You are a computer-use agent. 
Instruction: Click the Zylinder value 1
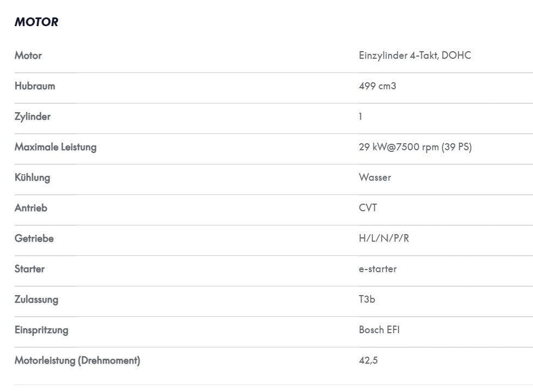coord(360,117)
